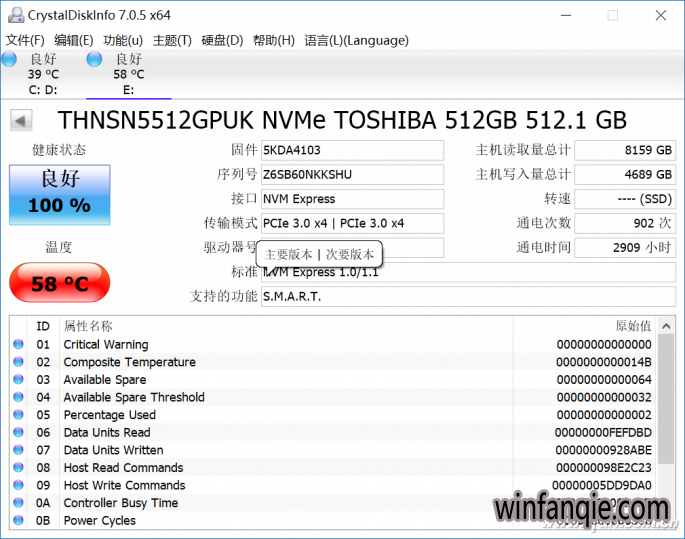This screenshot has height=539, width=685.
Task: Minimize the CrystalDiskInfo window
Action: (566, 15)
